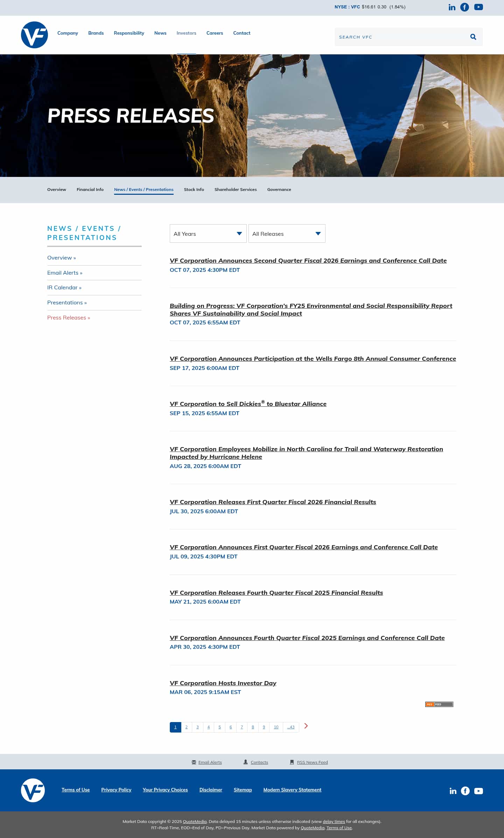Open Wells Fargo Consumer Conference release

[x=313, y=359]
